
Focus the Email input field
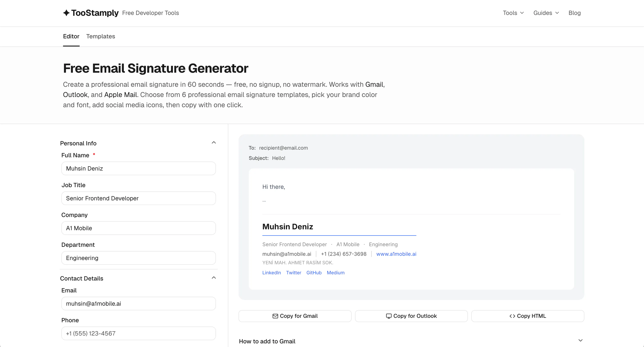138,304
